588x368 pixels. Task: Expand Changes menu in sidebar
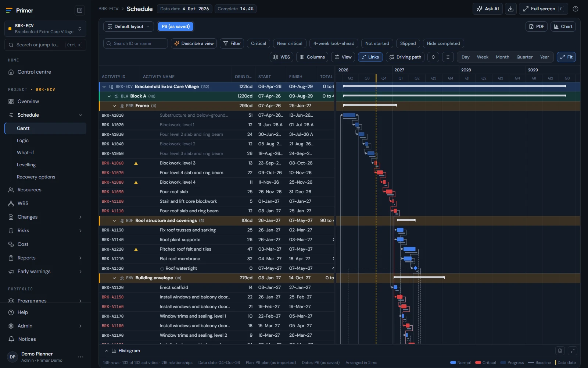(x=80, y=217)
